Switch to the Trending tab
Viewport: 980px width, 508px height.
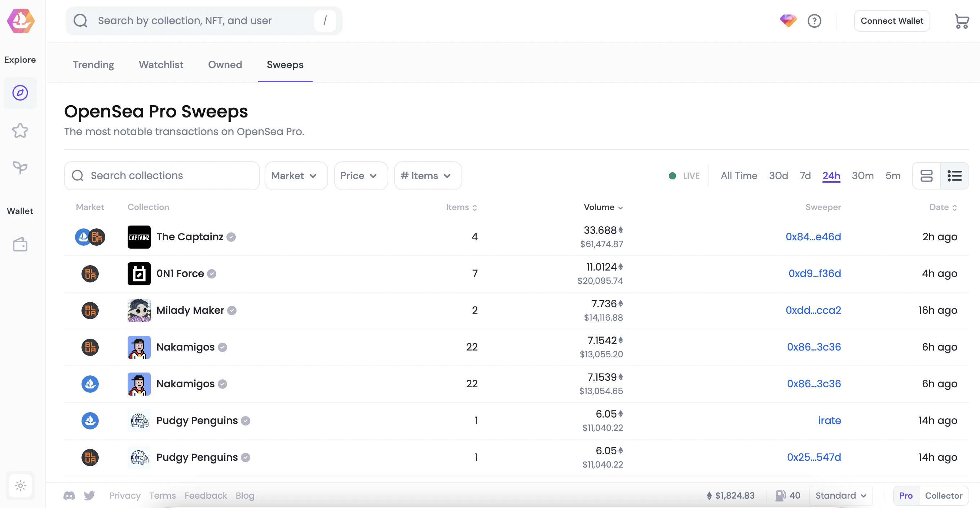pyautogui.click(x=93, y=64)
